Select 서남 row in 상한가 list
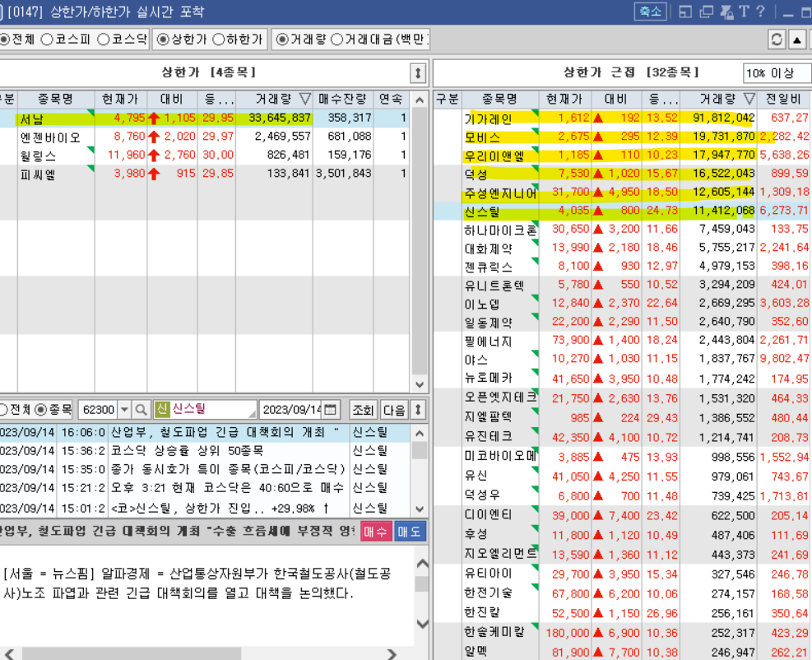 pos(205,119)
